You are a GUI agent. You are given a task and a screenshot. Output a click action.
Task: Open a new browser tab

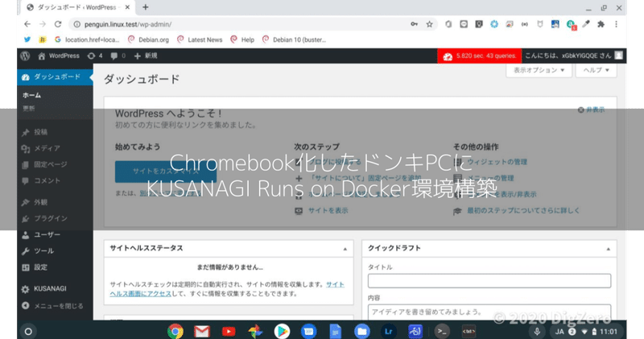[x=146, y=7]
